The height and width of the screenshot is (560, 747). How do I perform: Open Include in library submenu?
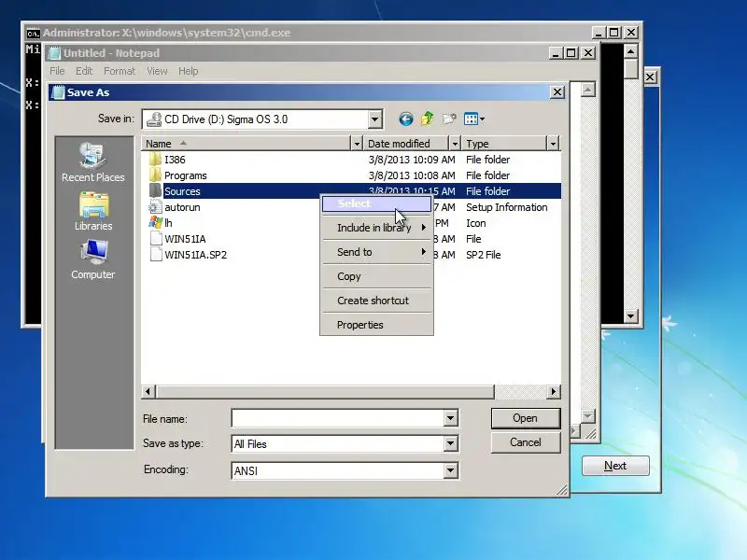pyautogui.click(x=376, y=228)
